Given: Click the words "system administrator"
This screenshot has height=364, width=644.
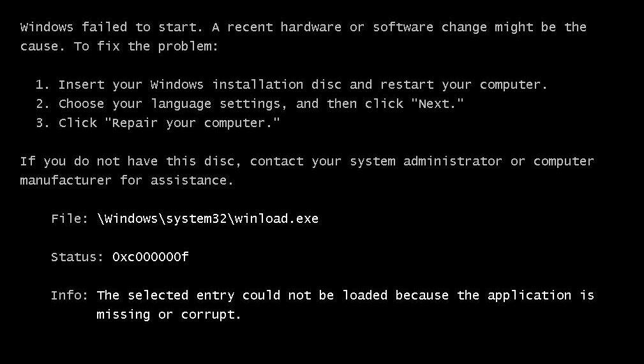Looking at the screenshot, I should [426, 161].
